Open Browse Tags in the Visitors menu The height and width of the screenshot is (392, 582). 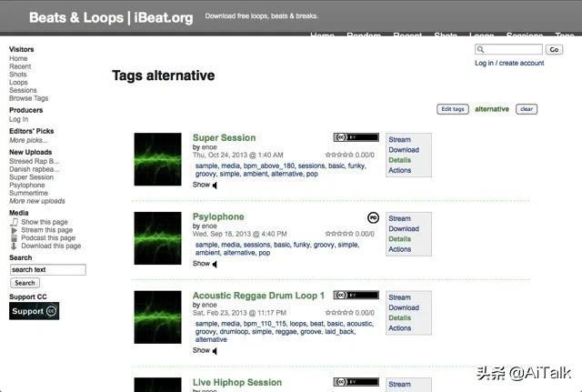(x=28, y=98)
